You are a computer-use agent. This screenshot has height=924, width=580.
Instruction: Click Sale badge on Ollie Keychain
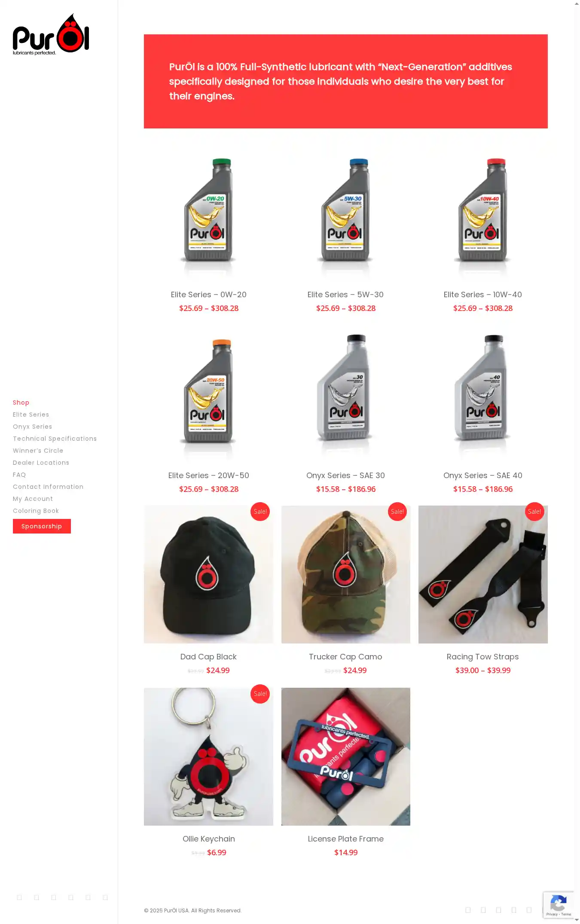[260, 693]
